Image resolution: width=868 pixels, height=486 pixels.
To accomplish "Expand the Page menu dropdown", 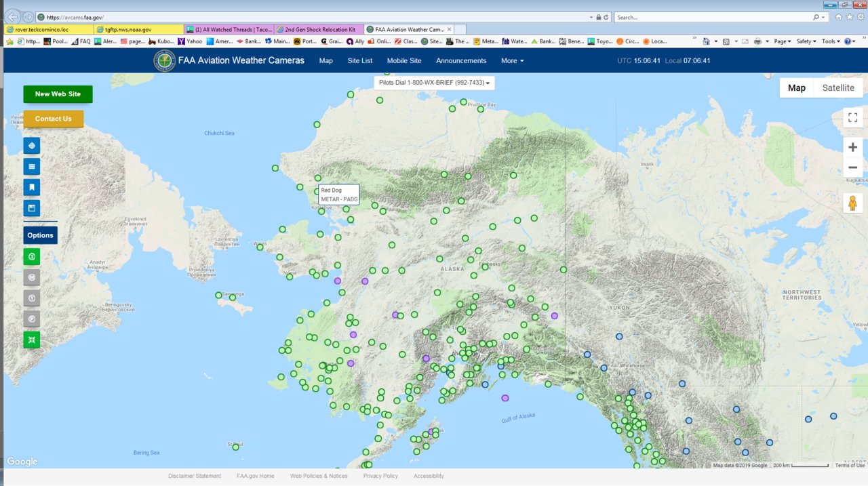I will [783, 41].
